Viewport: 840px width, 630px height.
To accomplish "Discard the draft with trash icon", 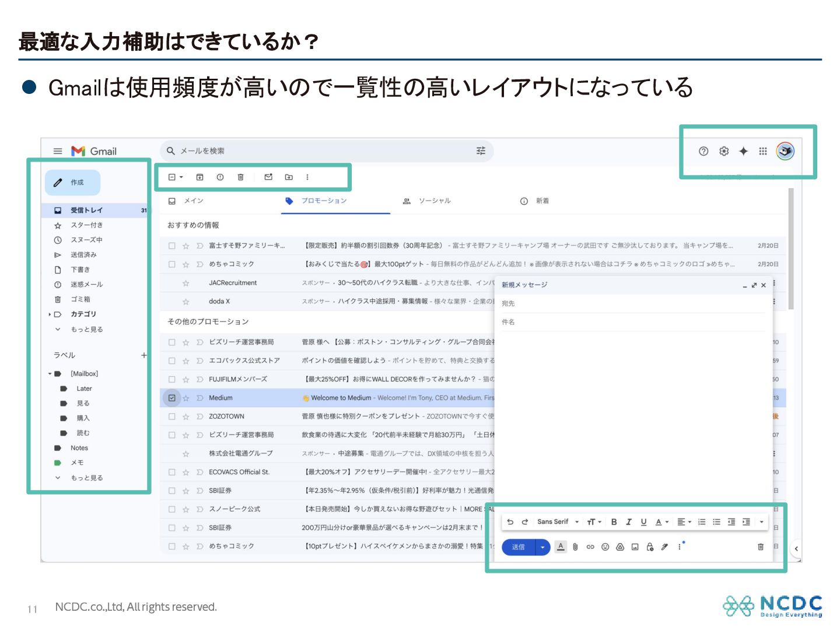I will (761, 547).
